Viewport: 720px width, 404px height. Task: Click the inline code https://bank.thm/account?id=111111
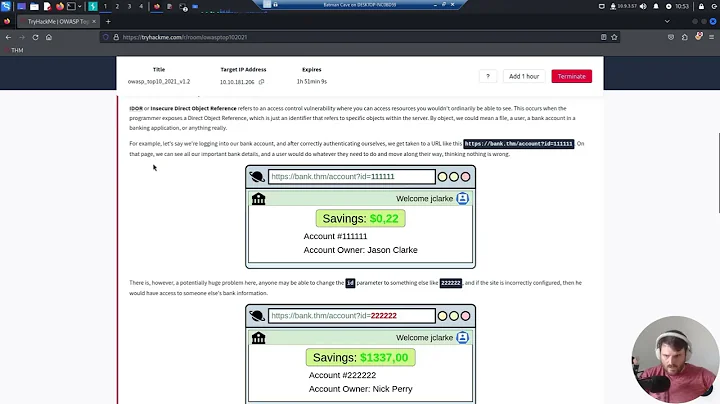point(519,144)
